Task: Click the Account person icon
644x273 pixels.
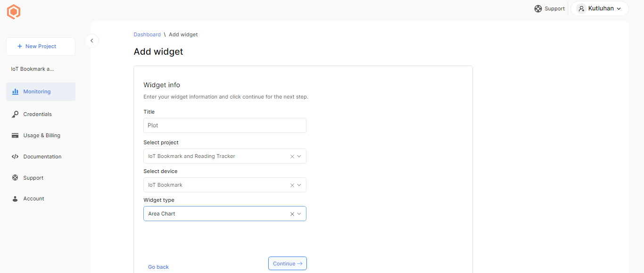Action: [15, 199]
